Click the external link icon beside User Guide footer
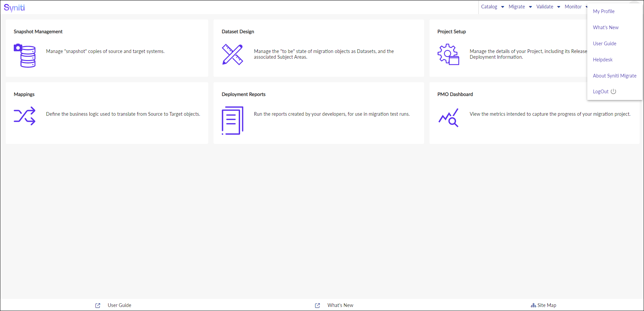 coord(98,305)
